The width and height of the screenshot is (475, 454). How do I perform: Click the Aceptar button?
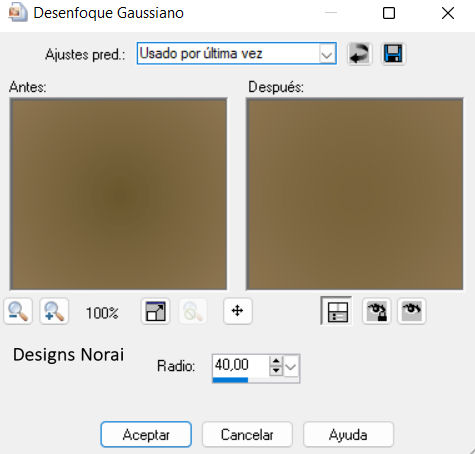point(146,435)
